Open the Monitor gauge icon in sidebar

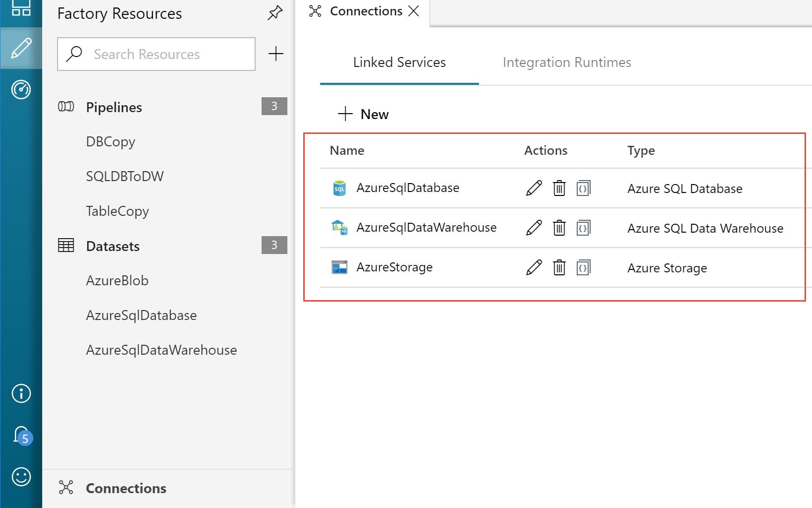click(21, 89)
